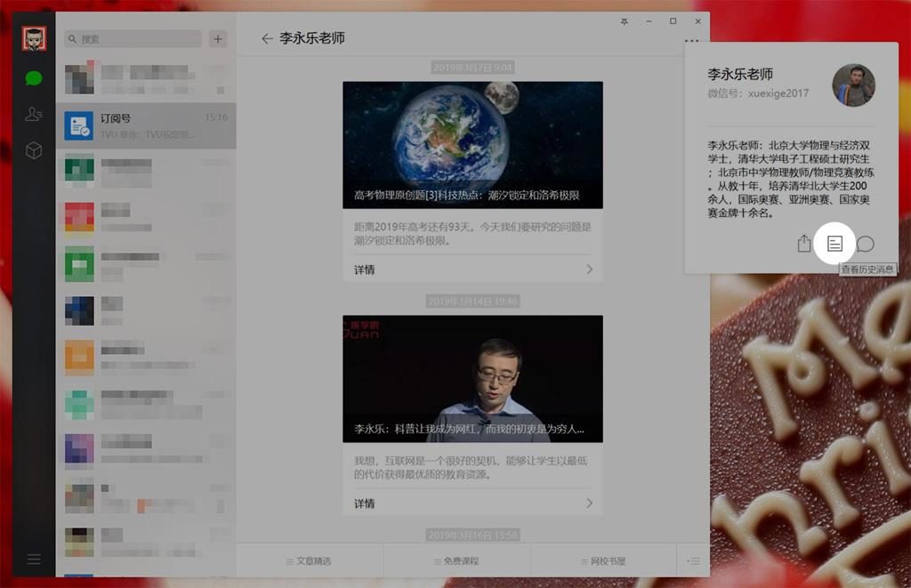The width and height of the screenshot is (911, 588).
Task: Select the 订阅号 conversation in the chat list
Action: tap(146, 125)
